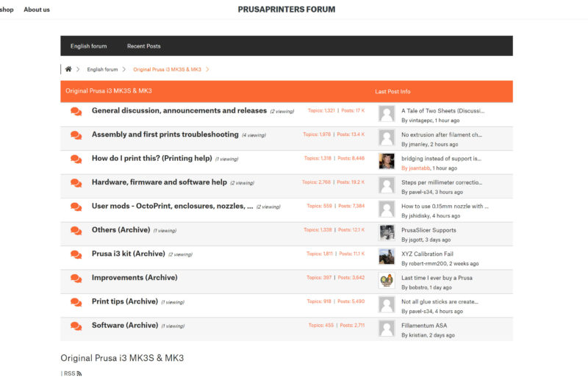Open last post Steps per millimeter correctio...
The height and width of the screenshot is (383, 588).
(442, 182)
